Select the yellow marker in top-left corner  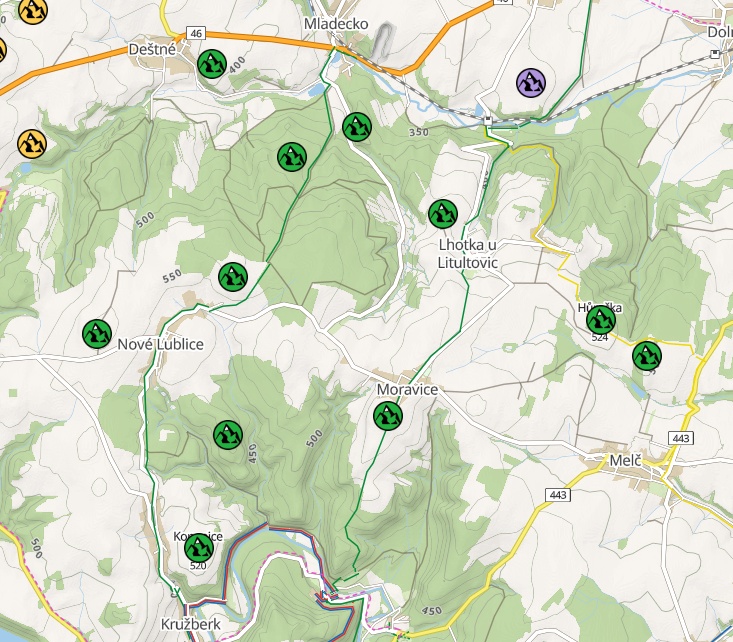pyautogui.click(x=33, y=10)
